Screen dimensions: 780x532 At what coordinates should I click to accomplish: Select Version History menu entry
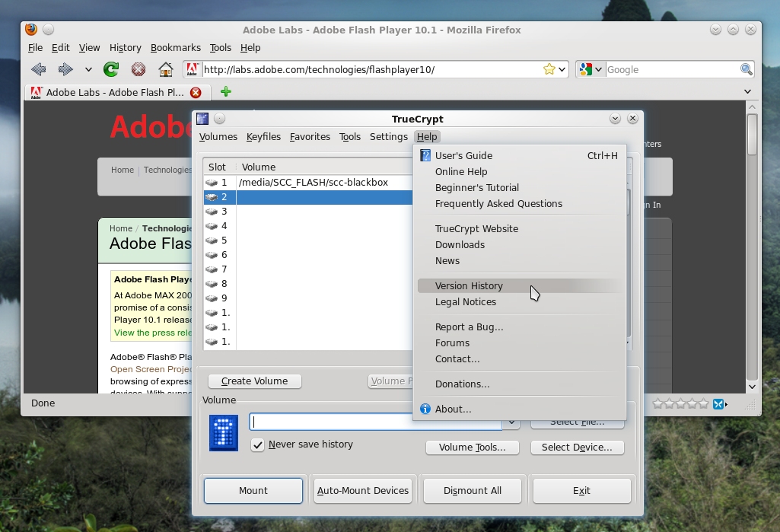[521, 286]
